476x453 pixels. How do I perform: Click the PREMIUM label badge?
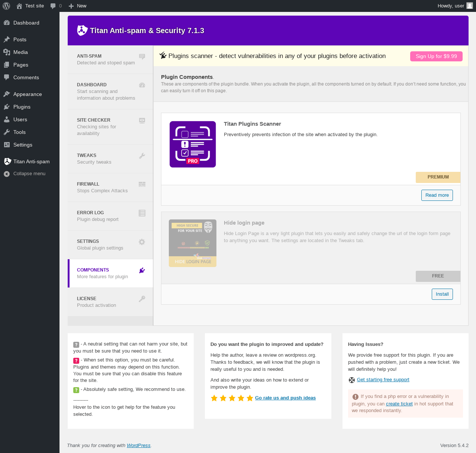pyautogui.click(x=438, y=177)
